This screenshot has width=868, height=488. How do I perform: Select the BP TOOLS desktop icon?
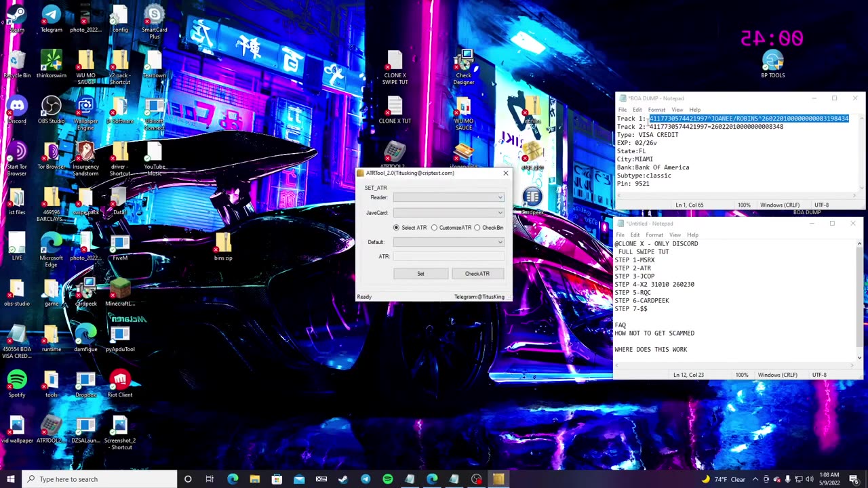point(773,64)
